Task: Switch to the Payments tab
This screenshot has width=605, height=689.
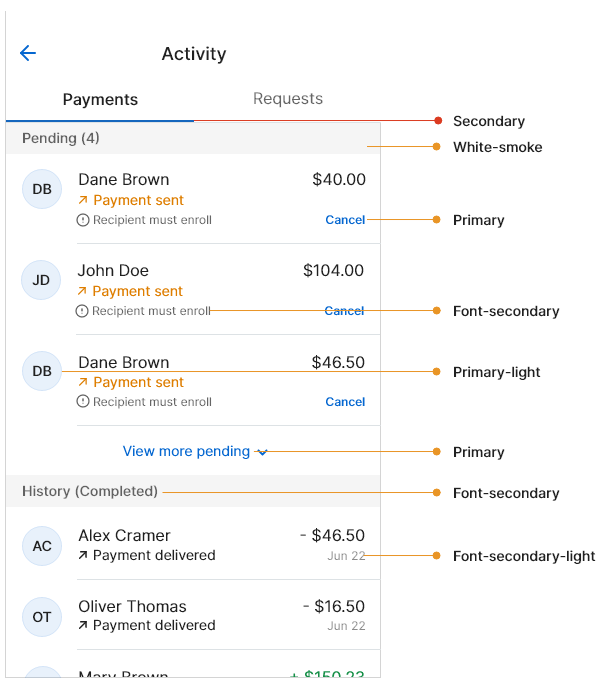Action: tap(100, 99)
